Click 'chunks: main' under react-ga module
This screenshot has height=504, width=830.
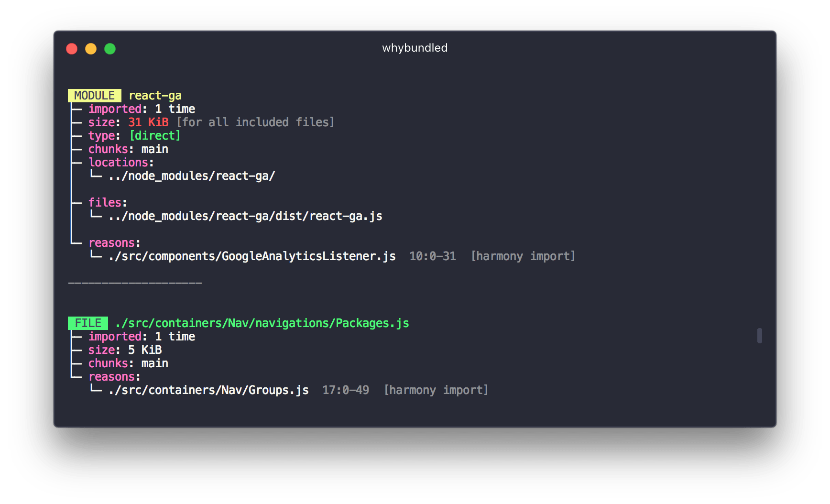click(x=128, y=149)
